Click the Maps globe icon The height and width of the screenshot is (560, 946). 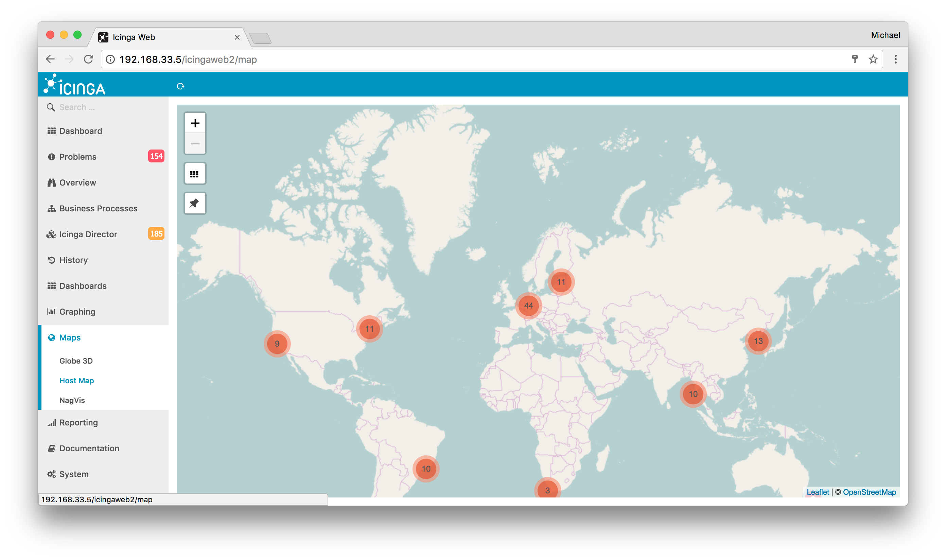point(51,338)
